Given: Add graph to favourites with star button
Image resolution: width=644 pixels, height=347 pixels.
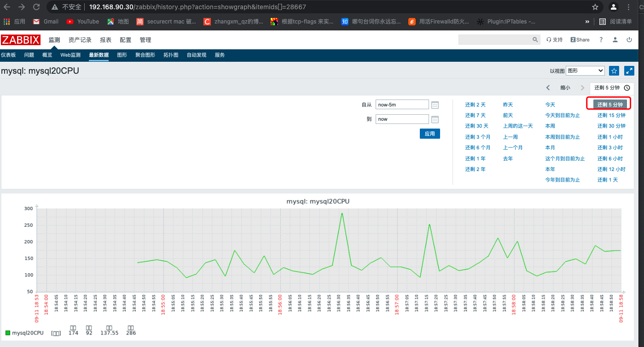Looking at the screenshot, I should (x=614, y=71).
